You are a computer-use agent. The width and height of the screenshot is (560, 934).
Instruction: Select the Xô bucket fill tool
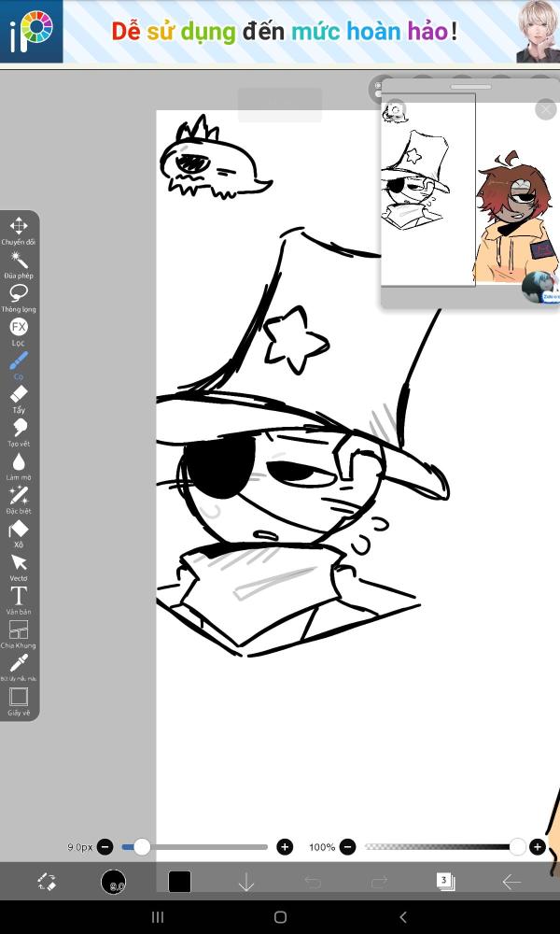point(19,533)
